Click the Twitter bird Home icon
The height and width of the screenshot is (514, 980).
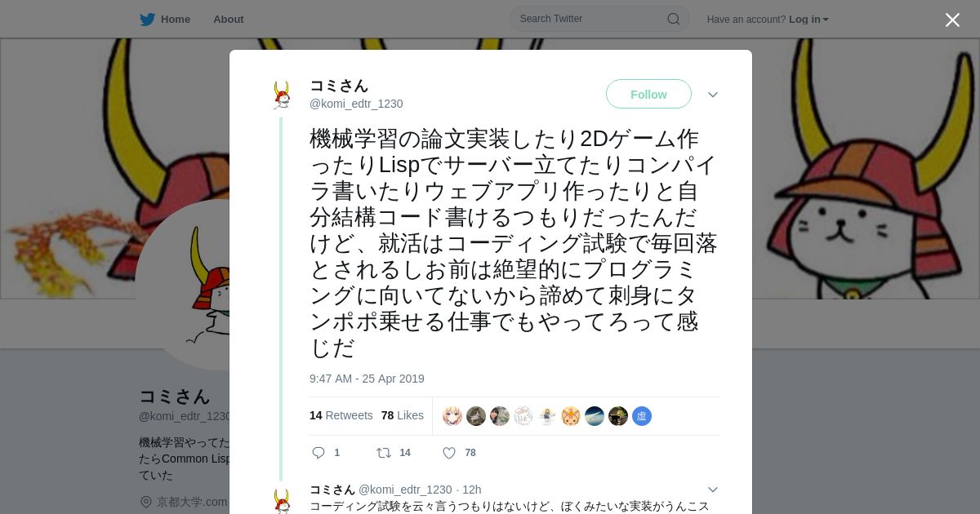pos(147,19)
